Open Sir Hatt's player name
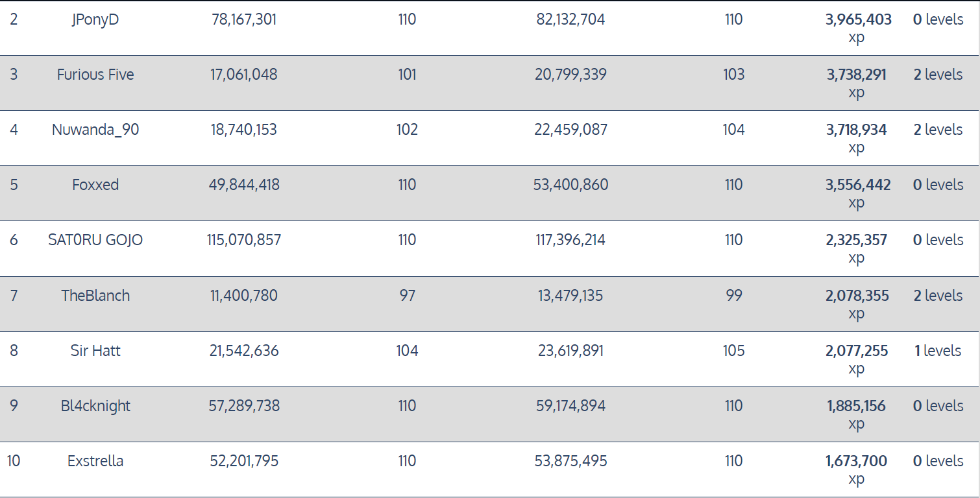Image resolution: width=980 pixels, height=498 pixels. point(95,351)
